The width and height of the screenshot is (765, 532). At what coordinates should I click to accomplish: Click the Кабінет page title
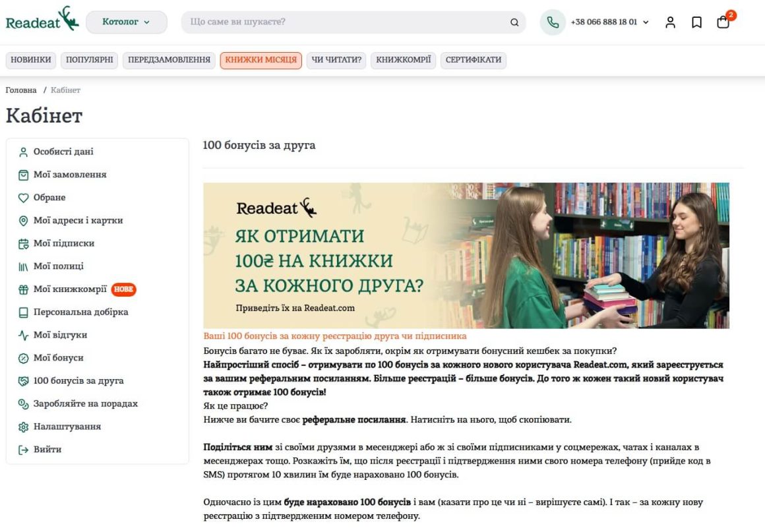(x=44, y=116)
